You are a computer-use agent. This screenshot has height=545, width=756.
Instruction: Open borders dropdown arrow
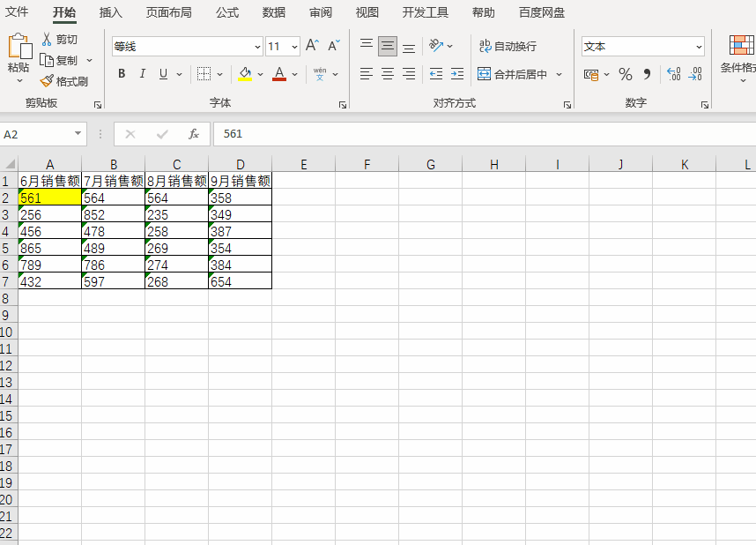(219, 74)
